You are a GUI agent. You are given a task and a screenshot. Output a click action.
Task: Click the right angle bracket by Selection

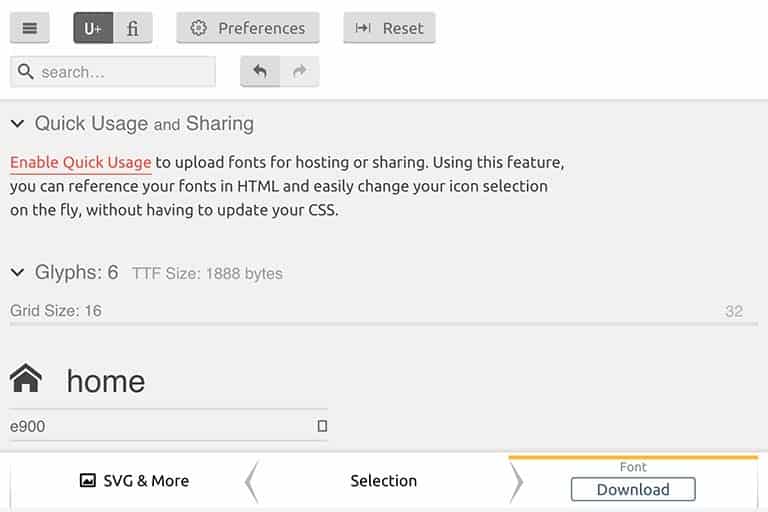pyautogui.click(x=516, y=482)
